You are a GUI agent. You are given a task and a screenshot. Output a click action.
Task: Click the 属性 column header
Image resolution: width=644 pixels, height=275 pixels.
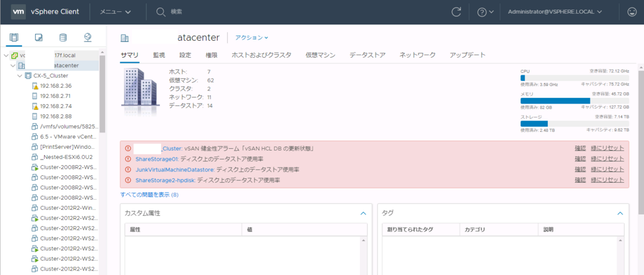(183, 230)
